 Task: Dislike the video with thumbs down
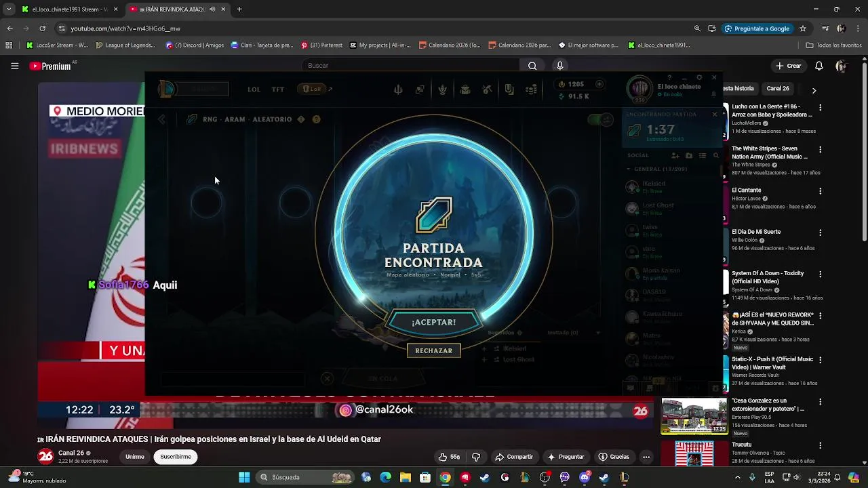(x=476, y=457)
